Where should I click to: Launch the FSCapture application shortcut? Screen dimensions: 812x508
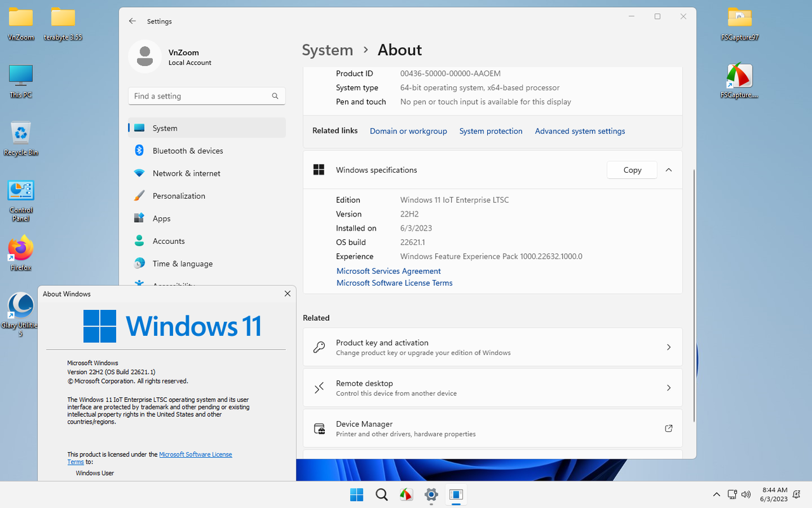tap(740, 81)
